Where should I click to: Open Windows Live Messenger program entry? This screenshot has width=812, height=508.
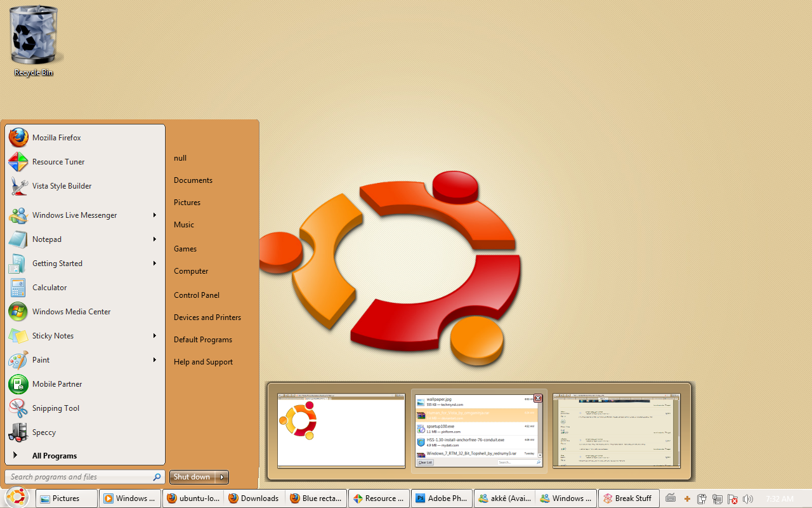[85, 215]
